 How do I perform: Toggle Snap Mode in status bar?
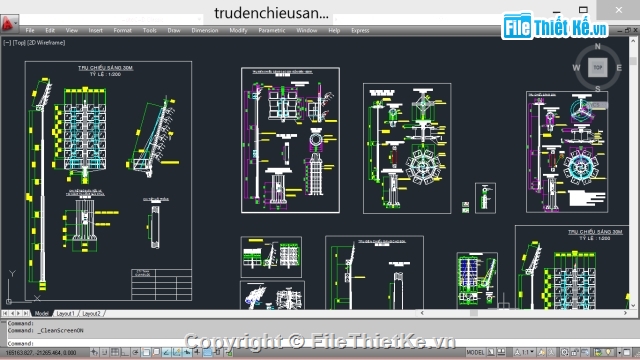coord(104,352)
